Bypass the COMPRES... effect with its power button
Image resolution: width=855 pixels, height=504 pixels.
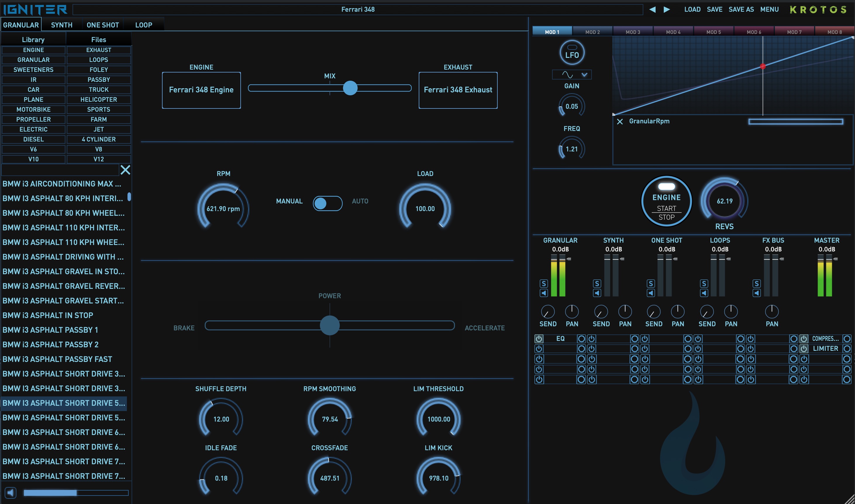pyautogui.click(x=804, y=339)
